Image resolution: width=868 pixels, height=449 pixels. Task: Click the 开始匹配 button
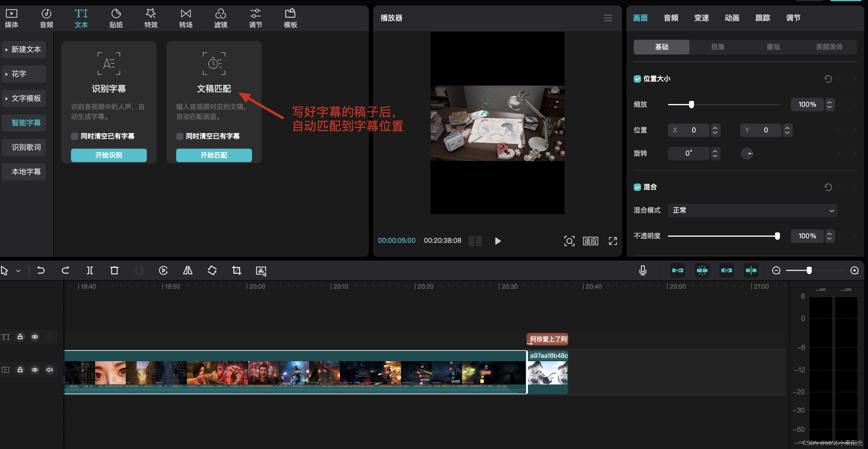[214, 155]
